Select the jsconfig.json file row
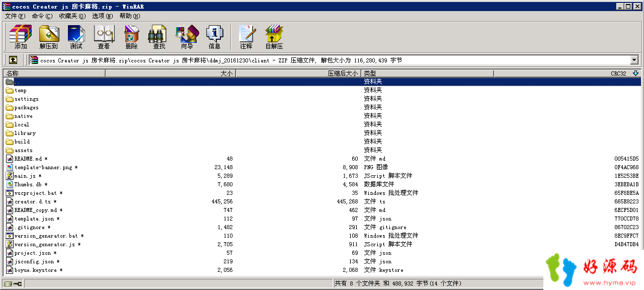The image size is (644, 290). tap(322, 262)
